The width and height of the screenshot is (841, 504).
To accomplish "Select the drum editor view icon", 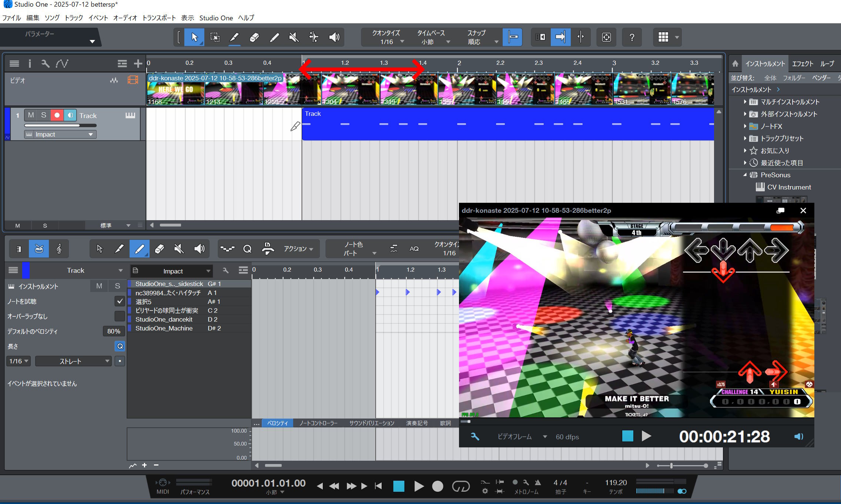I will pyautogui.click(x=39, y=249).
